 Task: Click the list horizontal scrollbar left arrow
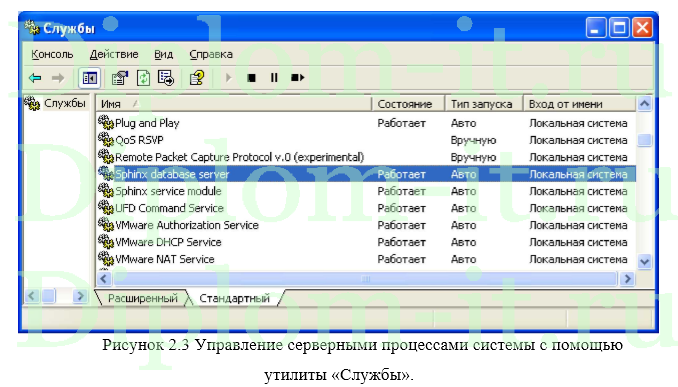104,279
